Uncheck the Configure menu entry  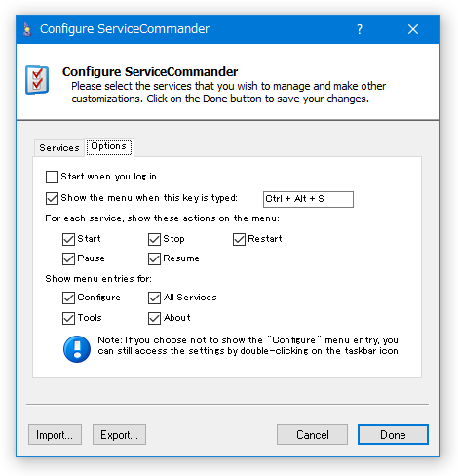tap(68, 297)
